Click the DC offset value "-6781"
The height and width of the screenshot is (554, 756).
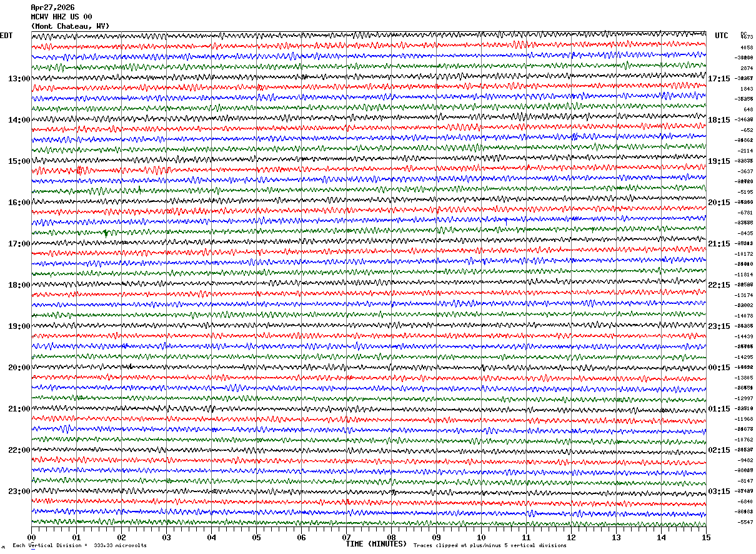745,213
